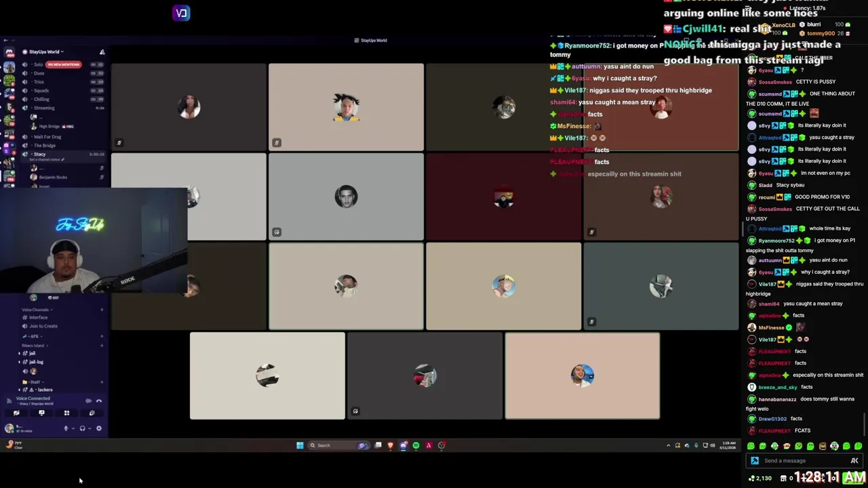868x488 pixels.
Task: Click username Ryanmoore752 in chat
Action: tap(776, 241)
